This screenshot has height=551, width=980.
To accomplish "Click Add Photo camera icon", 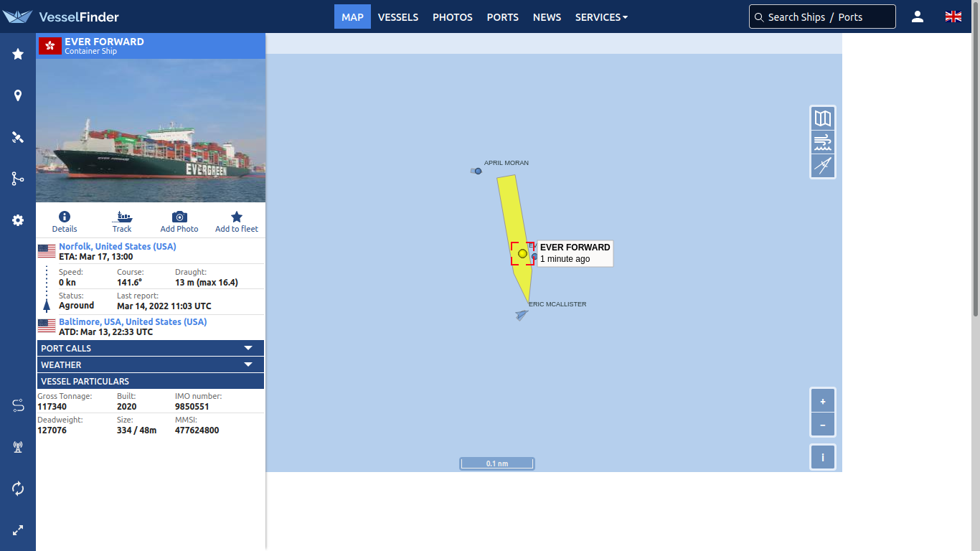I will (179, 222).
